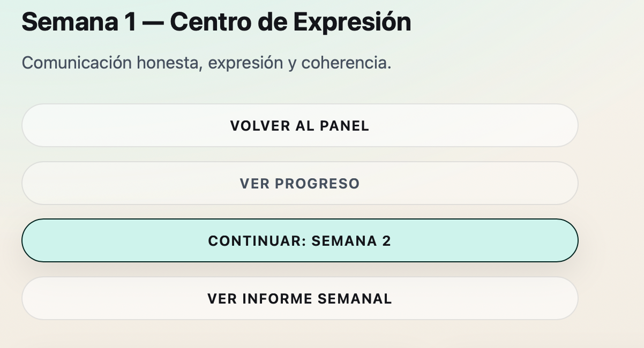Advance to Semana 2
Screen dimensions: 644x348
point(299,241)
